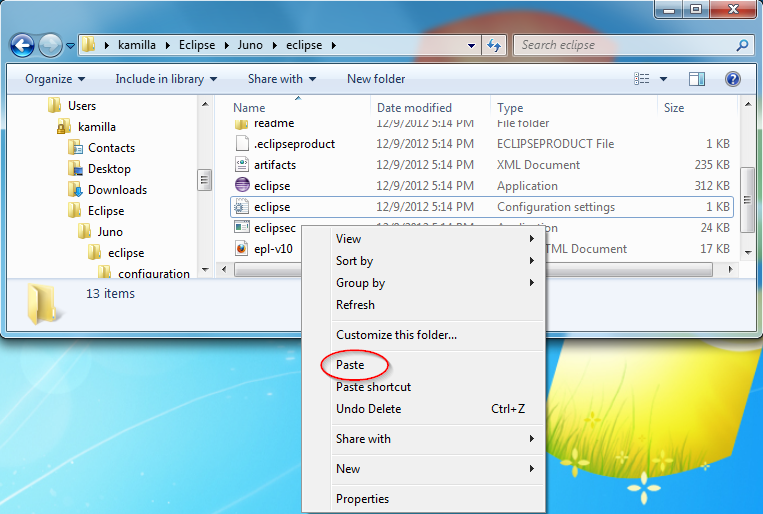Click the Help question mark icon
Viewport: 763px width, 514px height.
click(732, 79)
